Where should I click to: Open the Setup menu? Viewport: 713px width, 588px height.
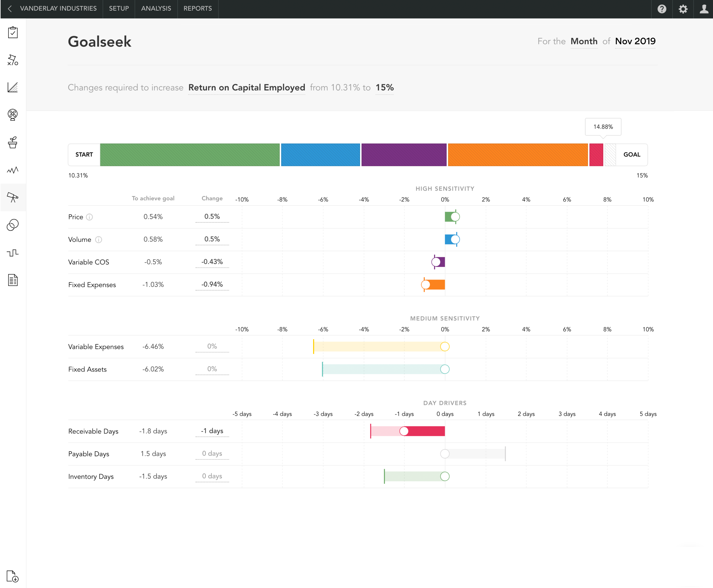[x=119, y=9]
